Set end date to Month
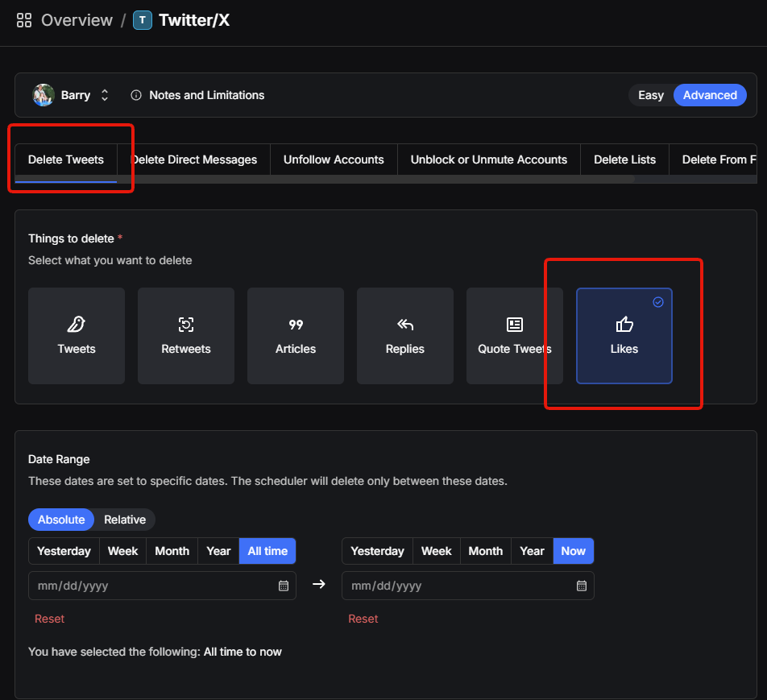The height and width of the screenshot is (700, 767). click(486, 551)
